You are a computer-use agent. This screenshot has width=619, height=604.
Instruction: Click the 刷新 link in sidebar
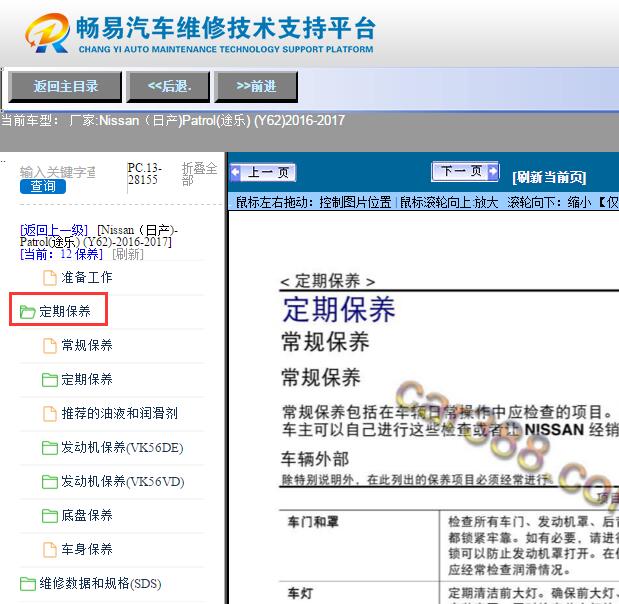pos(128,254)
